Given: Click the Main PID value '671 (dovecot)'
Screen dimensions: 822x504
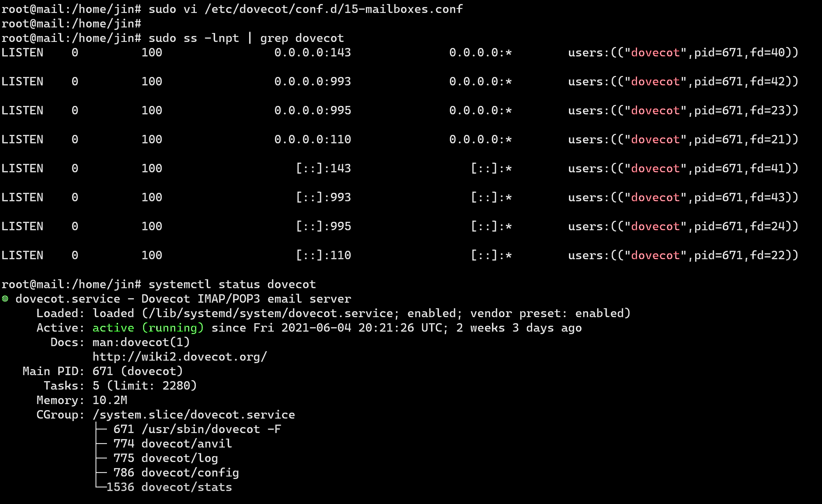Looking at the screenshot, I should (x=138, y=371).
